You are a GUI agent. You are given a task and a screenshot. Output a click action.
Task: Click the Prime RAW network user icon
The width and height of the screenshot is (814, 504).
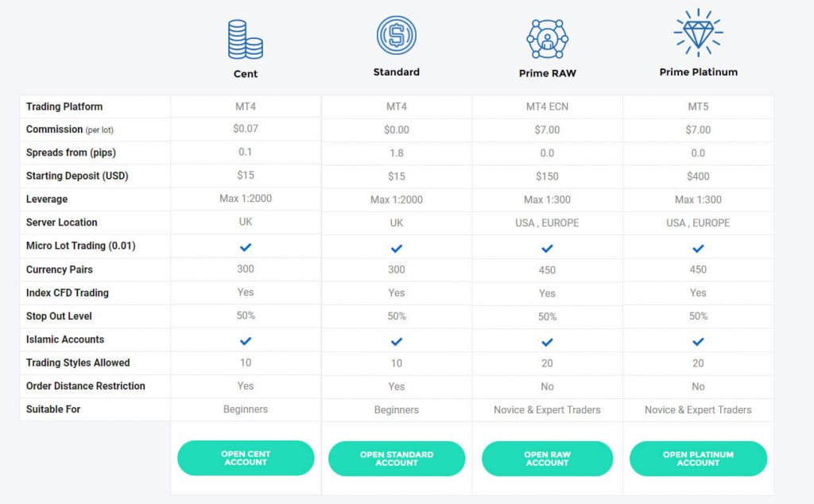tap(547, 39)
